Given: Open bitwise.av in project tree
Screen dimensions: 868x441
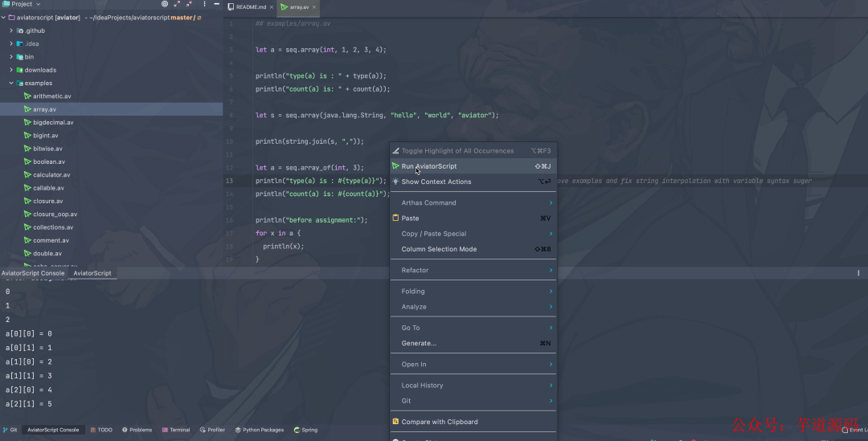Looking at the screenshot, I should [x=47, y=149].
